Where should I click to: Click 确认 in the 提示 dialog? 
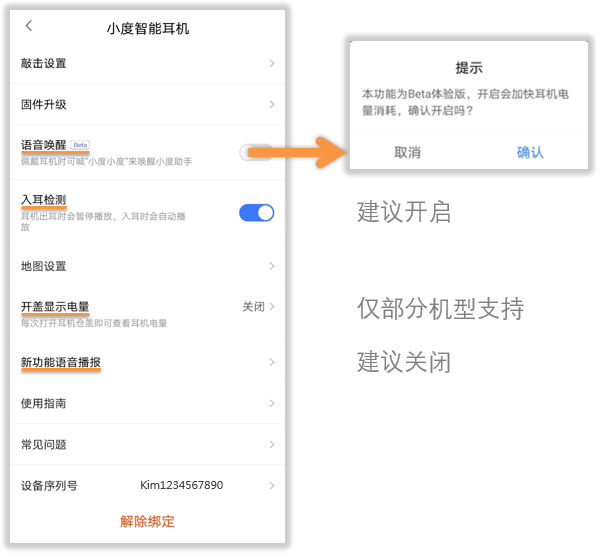(530, 152)
